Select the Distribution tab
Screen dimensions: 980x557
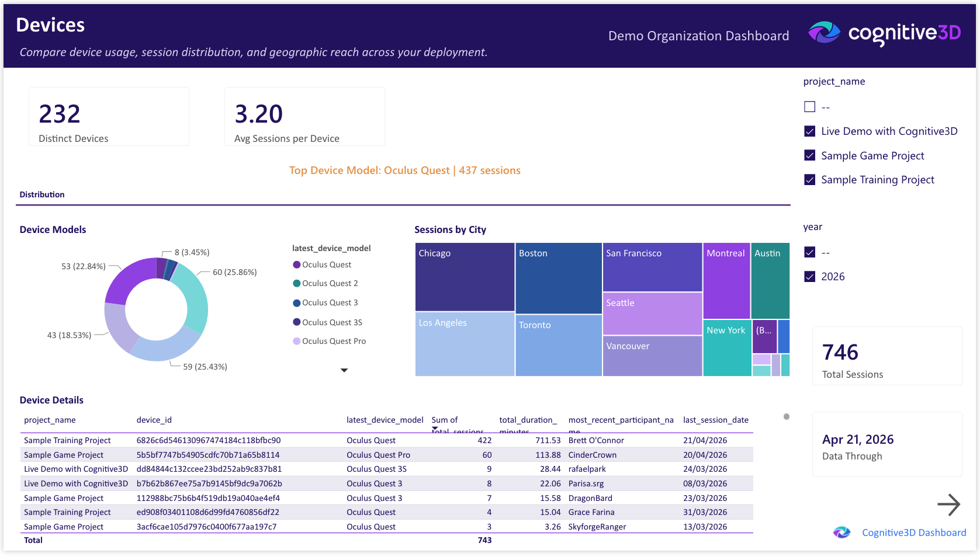(x=41, y=194)
